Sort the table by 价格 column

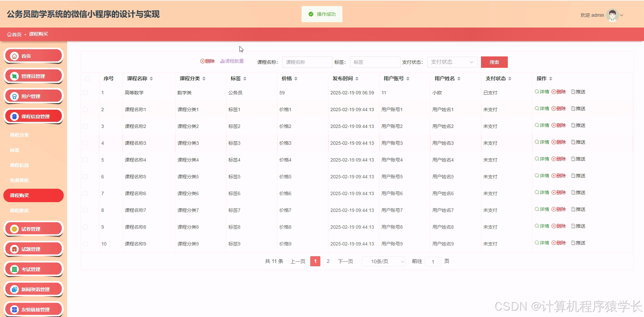point(296,78)
